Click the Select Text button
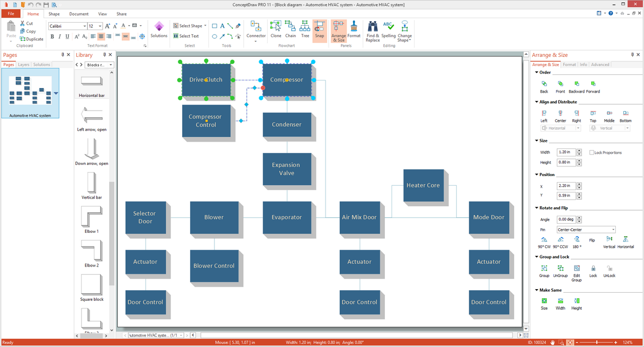Viewport: 644px width, 347px height. (186, 36)
